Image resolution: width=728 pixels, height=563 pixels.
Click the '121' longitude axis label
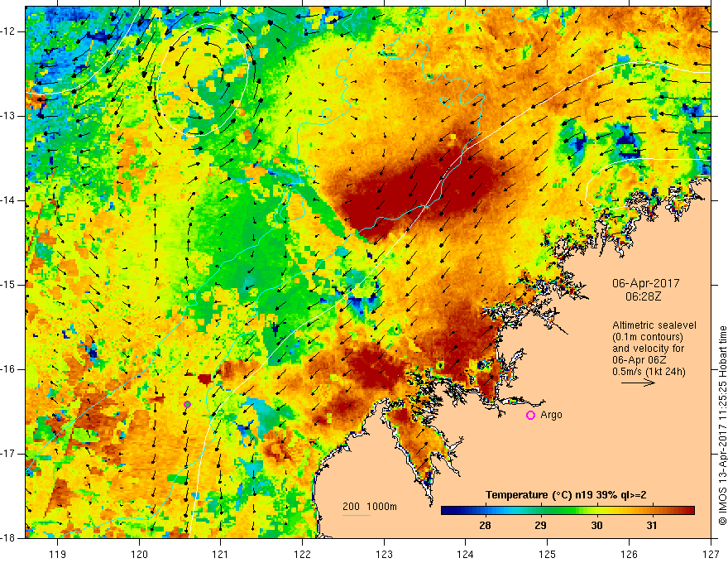(221, 554)
